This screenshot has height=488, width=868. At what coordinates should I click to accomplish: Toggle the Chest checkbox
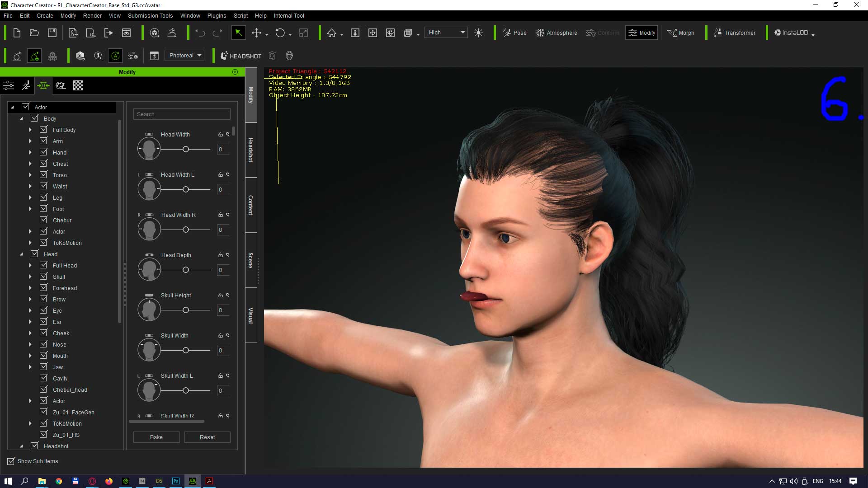(43, 164)
